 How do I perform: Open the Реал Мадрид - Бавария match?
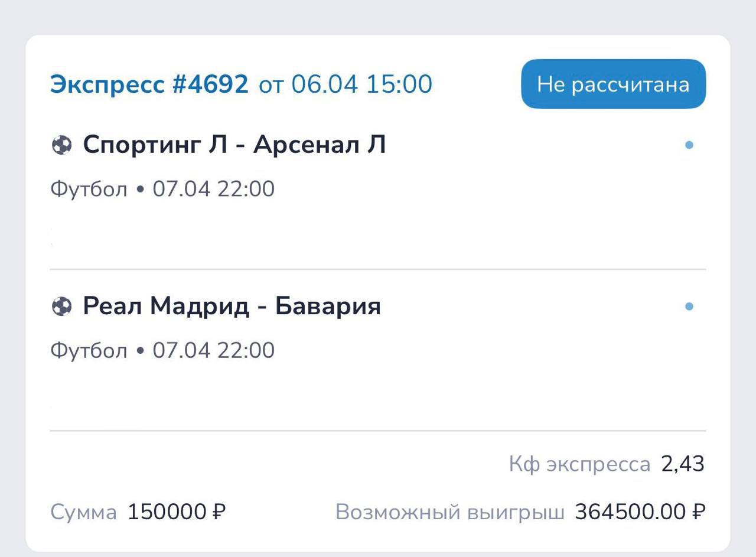coord(232,306)
